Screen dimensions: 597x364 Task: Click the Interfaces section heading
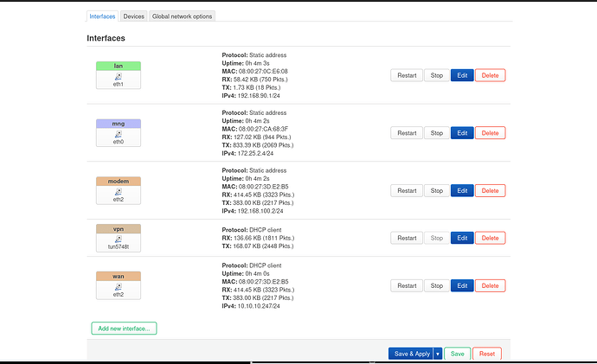pos(106,38)
